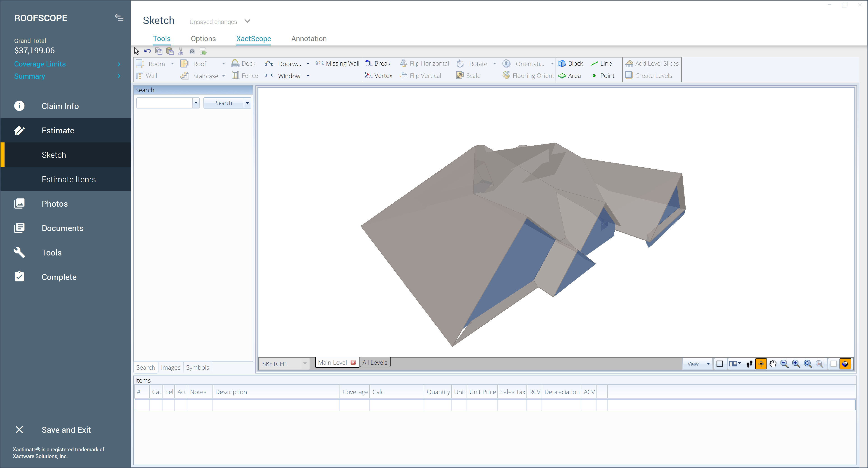Screen dimensions: 868x468
Task: Switch to the All Levels tab
Action: click(x=375, y=363)
